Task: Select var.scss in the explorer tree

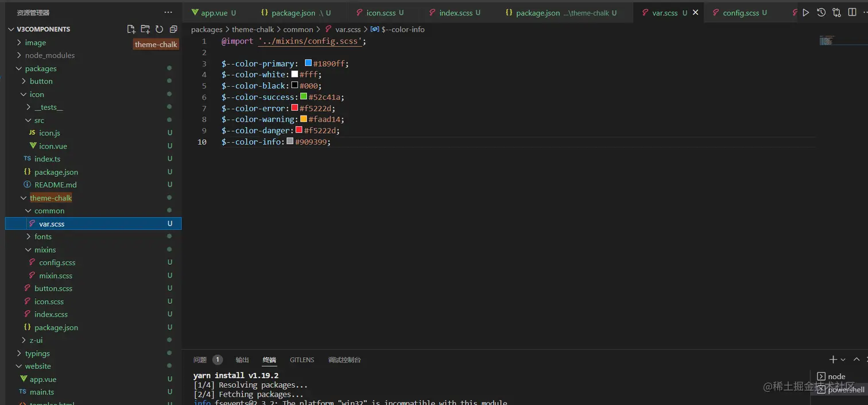Action: [x=94, y=223]
